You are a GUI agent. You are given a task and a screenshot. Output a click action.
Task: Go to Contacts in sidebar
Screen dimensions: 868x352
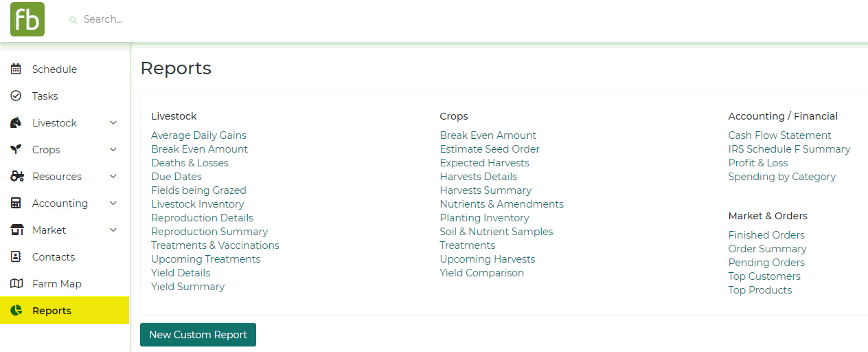(54, 257)
